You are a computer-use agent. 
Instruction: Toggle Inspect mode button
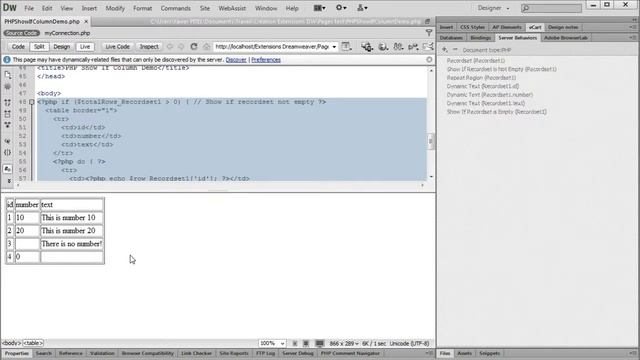click(x=149, y=47)
